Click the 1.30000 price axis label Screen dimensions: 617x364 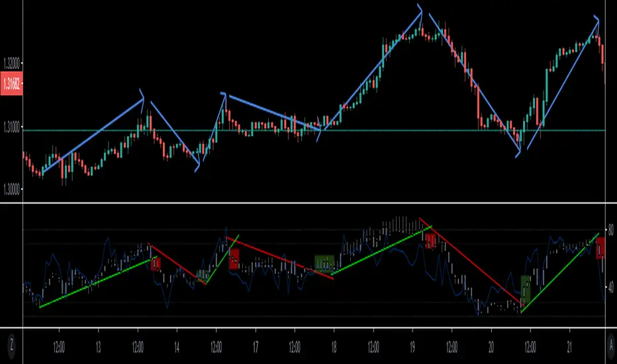[x=11, y=189]
